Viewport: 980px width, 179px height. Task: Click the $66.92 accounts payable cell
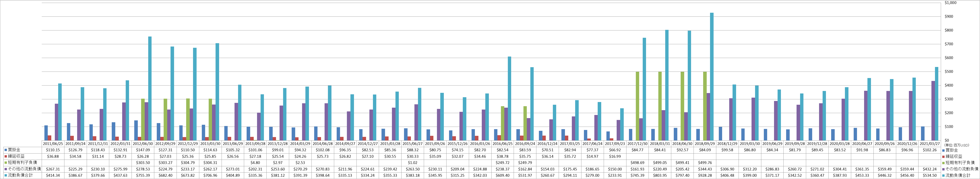[615, 150]
